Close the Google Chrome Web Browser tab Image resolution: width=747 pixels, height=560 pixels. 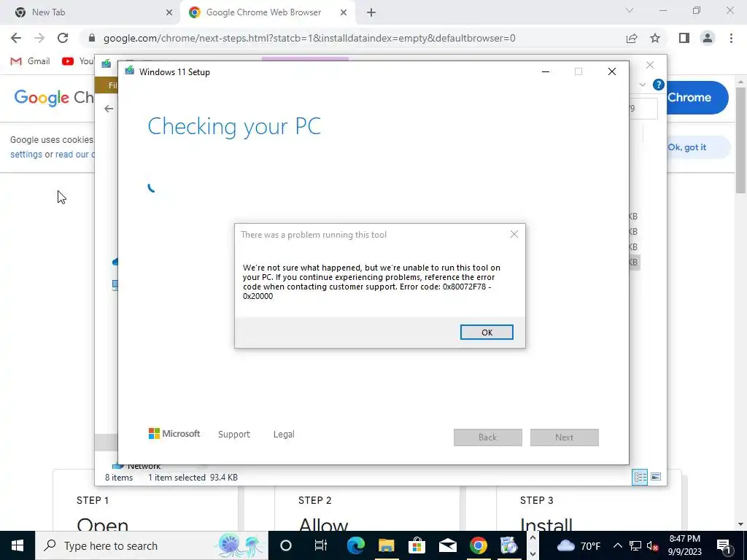[343, 13]
